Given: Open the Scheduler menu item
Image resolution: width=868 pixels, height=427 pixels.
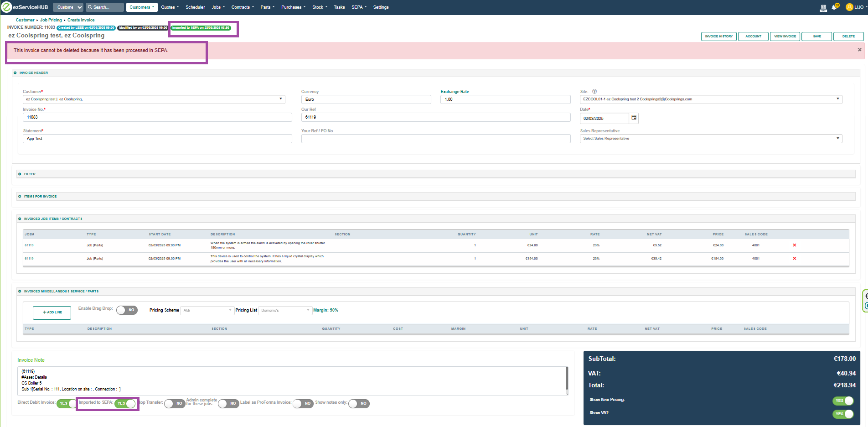Looking at the screenshot, I should [x=195, y=7].
